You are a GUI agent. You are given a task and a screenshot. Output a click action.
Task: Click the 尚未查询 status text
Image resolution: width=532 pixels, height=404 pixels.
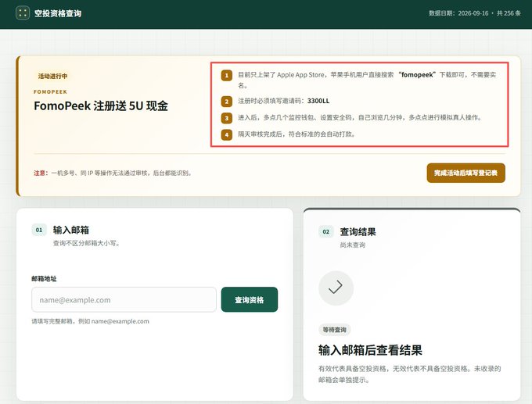[x=353, y=245]
